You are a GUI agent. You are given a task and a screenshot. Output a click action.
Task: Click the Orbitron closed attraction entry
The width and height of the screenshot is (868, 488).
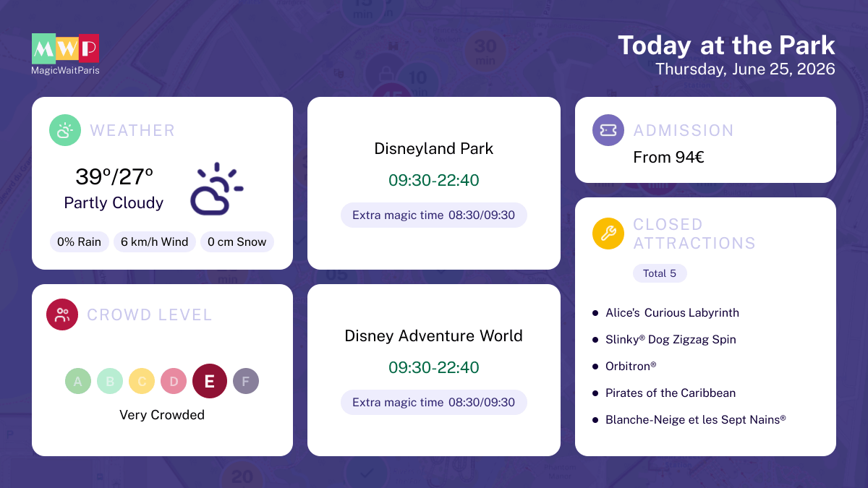(x=631, y=367)
